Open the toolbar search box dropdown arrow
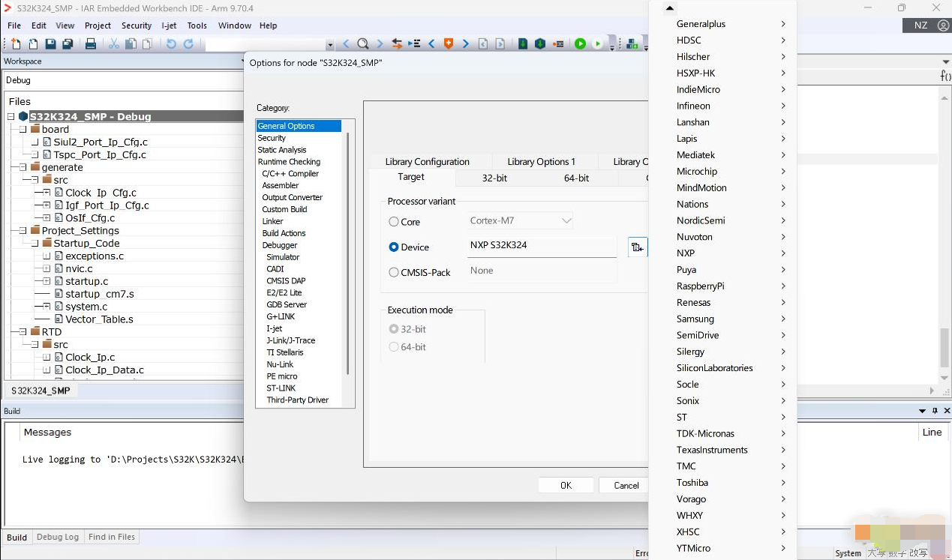This screenshot has height=560, width=952. point(330,45)
